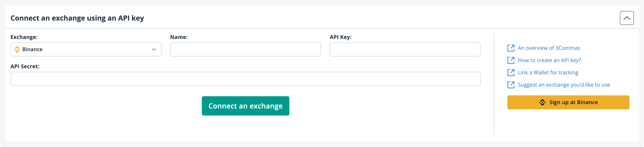This screenshot has height=147, width=644.
Task: Open the Exchange dropdown showing Binance
Action: tap(86, 49)
